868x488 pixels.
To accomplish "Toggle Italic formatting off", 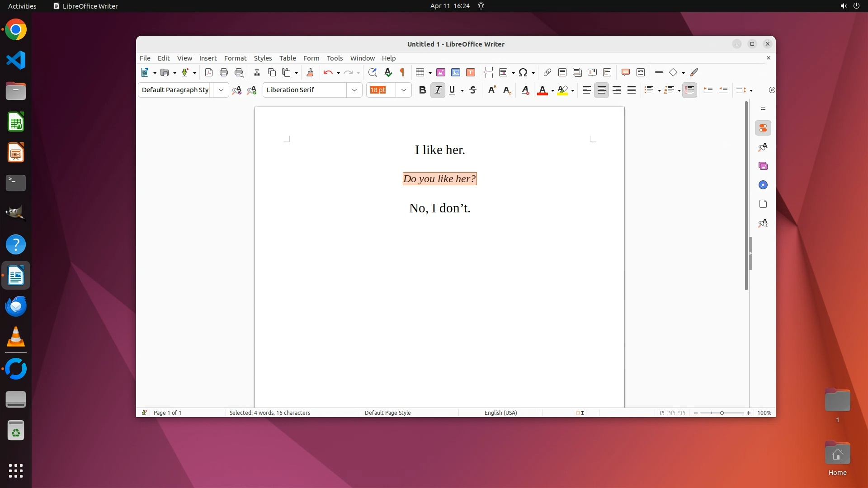I will click(438, 90).
